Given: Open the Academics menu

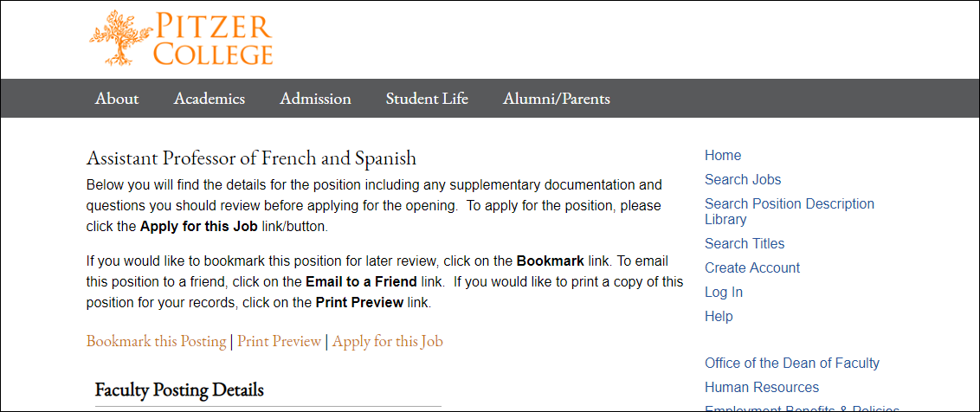Looking at the screenshot, I should pyautogui.click(x=210, y=98).
